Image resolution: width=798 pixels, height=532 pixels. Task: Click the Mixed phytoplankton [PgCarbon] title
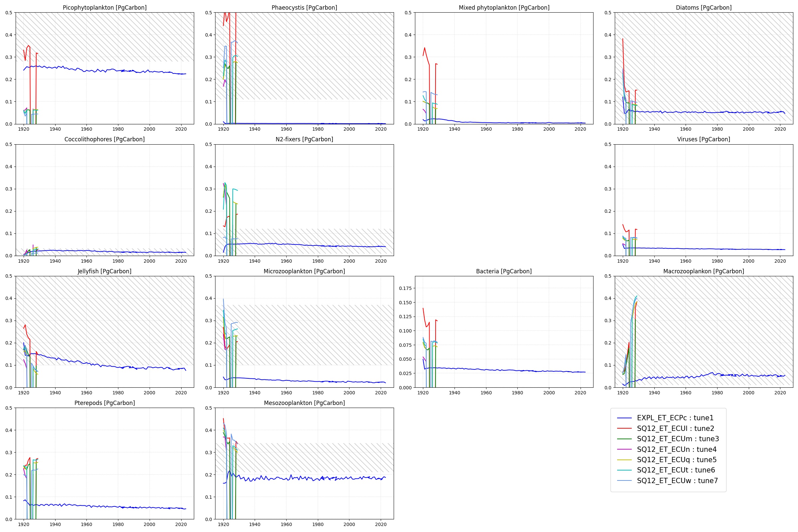click(x=504, y=7)
